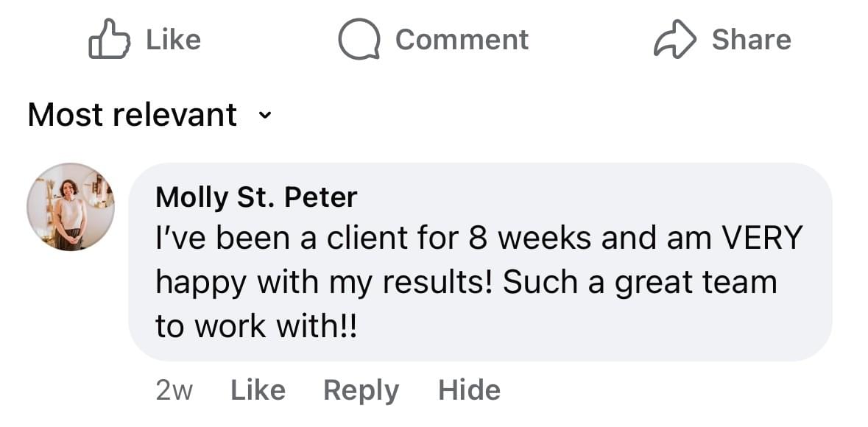Tap the Comment label text
The image size is (868, 427).
pos(462,40)
